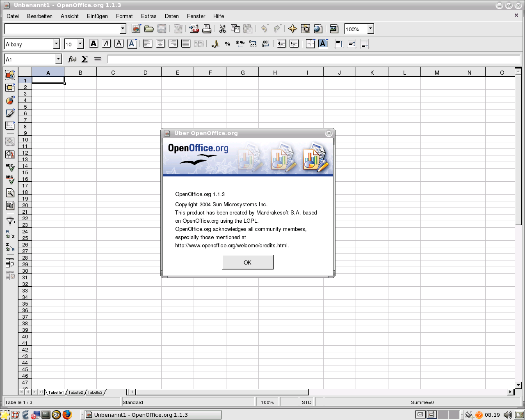Toggle italic formatting

106,44
